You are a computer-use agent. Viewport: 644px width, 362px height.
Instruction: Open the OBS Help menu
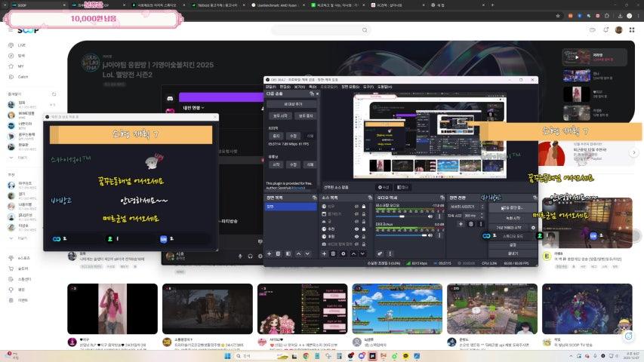coord(385,87)
